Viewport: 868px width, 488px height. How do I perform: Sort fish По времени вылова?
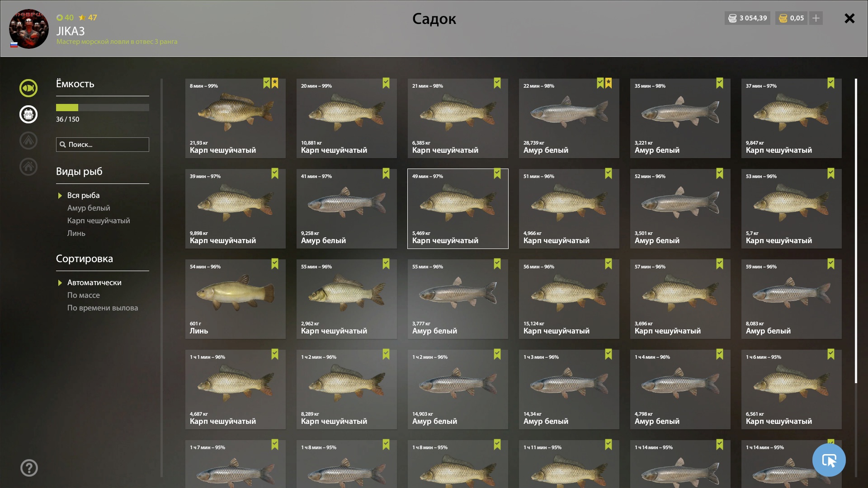click(x=103, y=308)
